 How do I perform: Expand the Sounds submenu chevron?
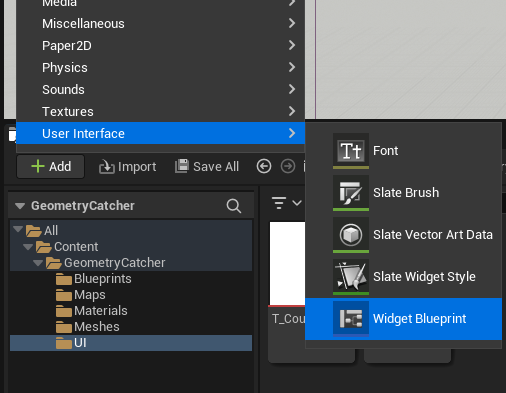pyautogui.click(x=292, y=89)
